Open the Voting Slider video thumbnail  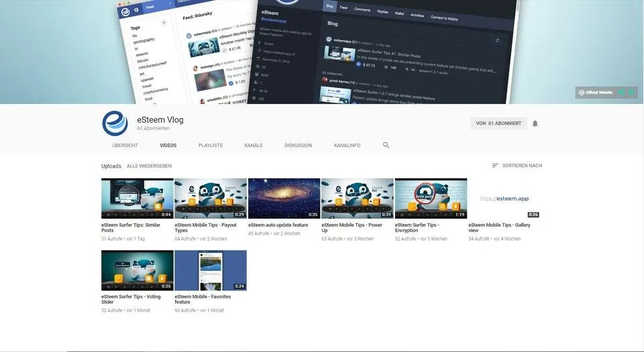[x=137, y=270]
